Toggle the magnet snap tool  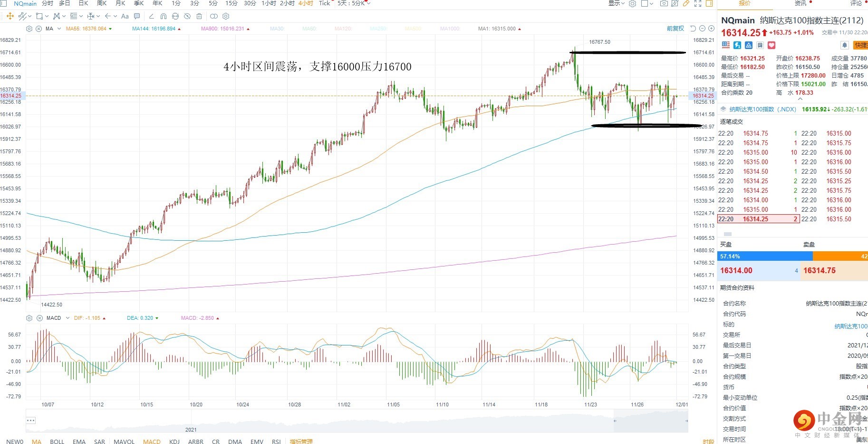coord(164,16)
